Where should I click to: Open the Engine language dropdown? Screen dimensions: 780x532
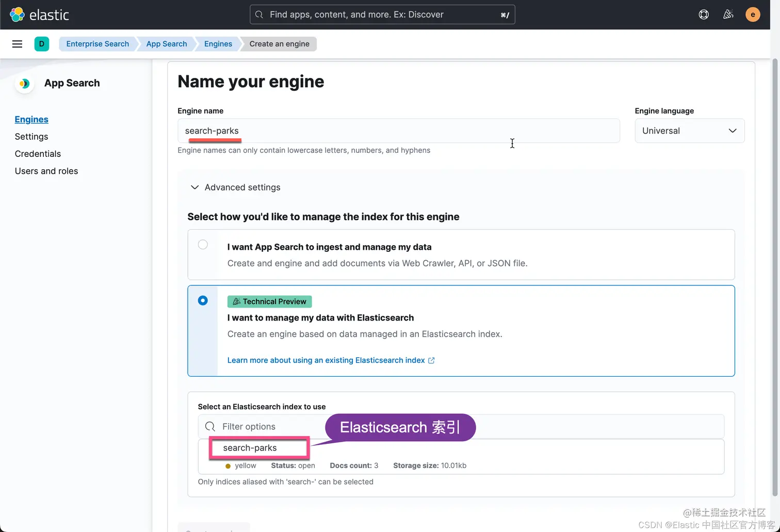[x=689, y=131]
